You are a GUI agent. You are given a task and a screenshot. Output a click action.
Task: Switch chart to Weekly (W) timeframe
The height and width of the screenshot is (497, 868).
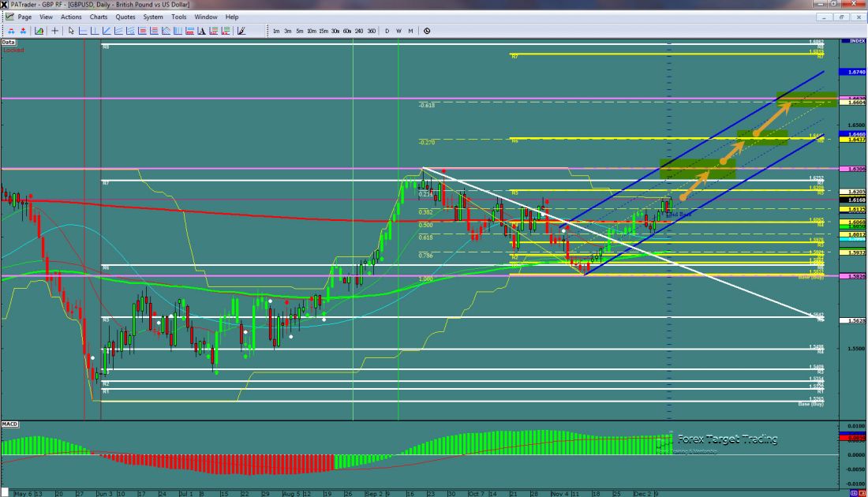[x=399, y=31]
